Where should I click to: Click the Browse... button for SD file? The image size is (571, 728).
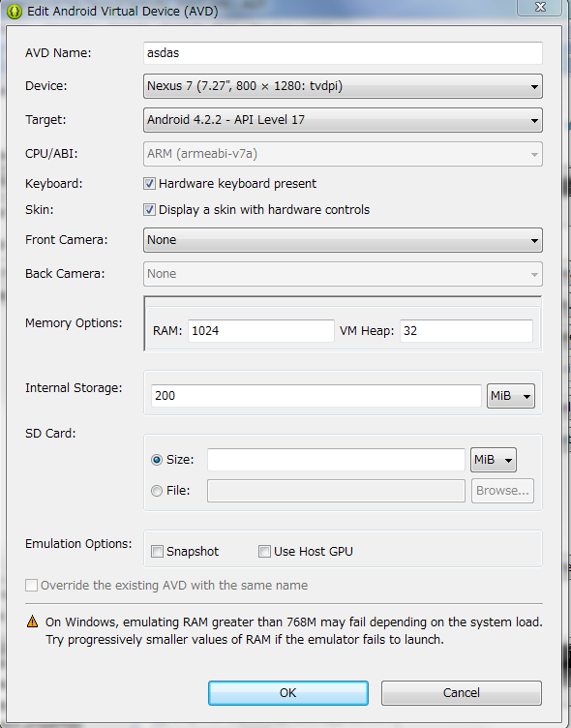click(502, 491)
